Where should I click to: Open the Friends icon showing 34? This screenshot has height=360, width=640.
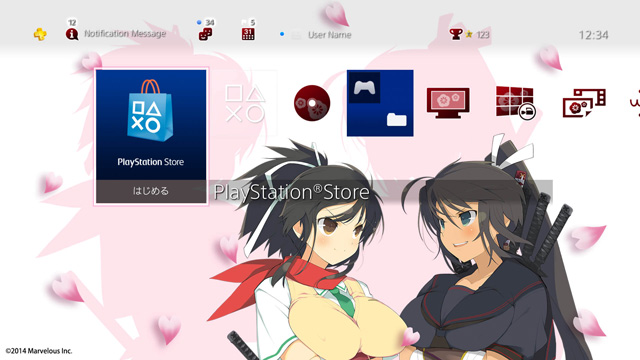point(205,34)
